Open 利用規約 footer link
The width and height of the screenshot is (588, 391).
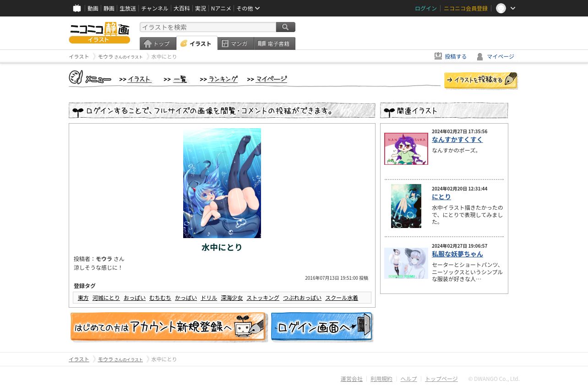(381, 379)
